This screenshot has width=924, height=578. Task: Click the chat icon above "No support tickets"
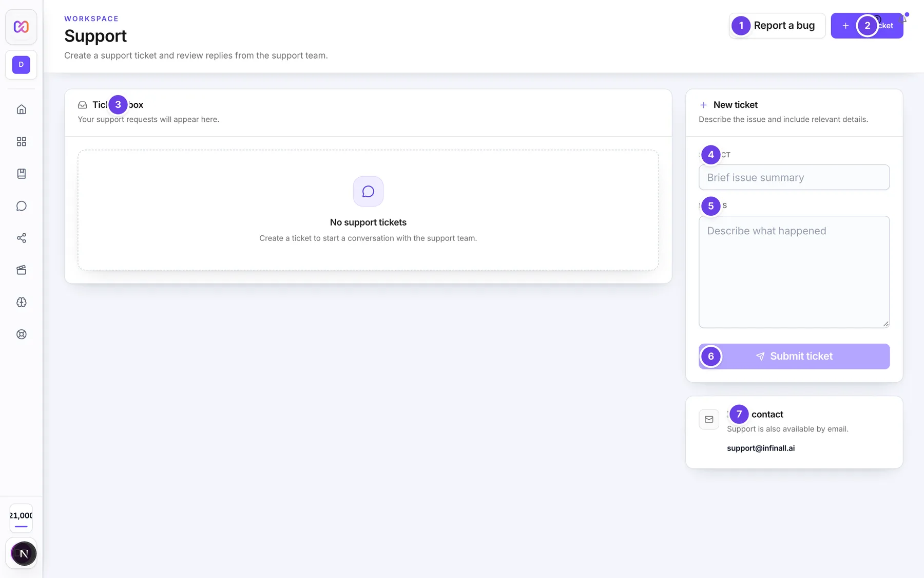tap(368, 192)
